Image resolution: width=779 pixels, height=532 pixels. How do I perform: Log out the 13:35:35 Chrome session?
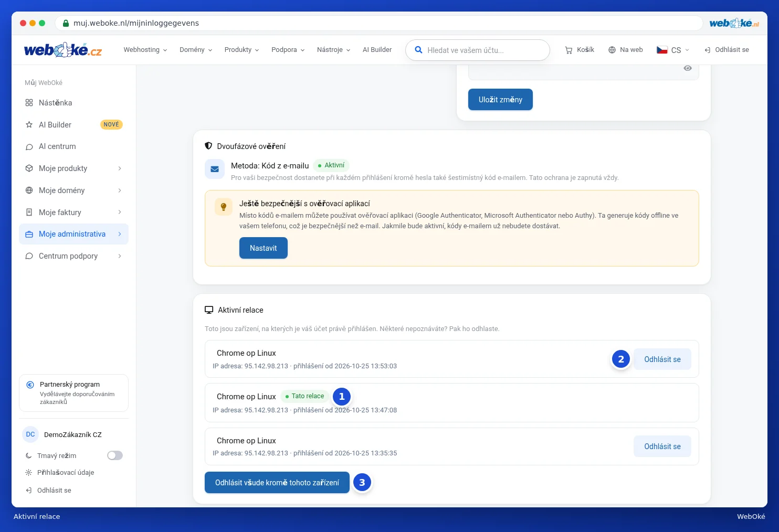coord(662,446)
